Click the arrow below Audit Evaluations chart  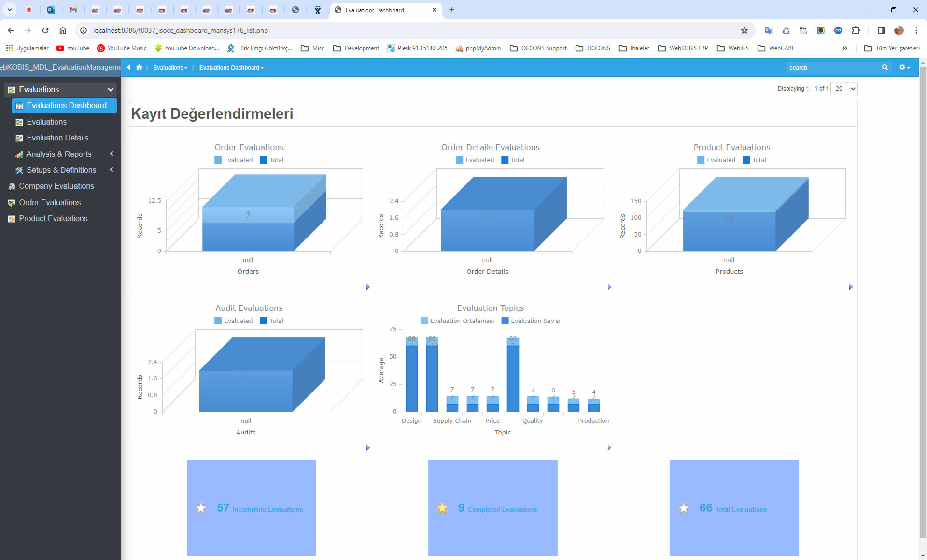pyautogui.click(x=368, y=448)
